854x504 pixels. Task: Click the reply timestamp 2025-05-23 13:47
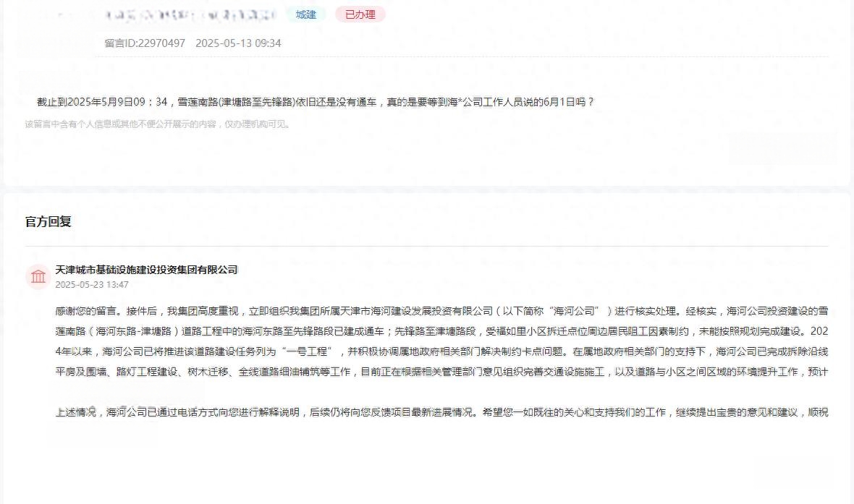pyautogui.click(x=92, y=285)
